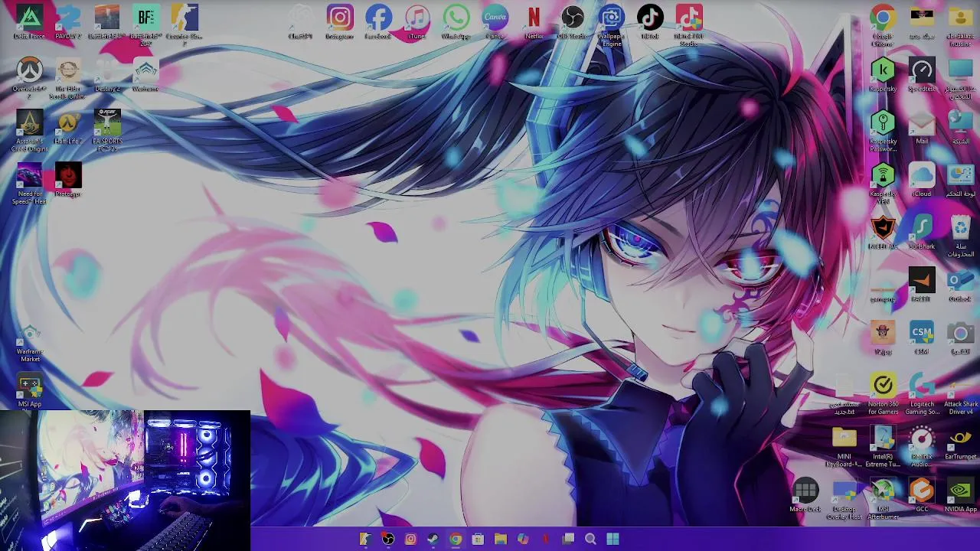Select The Elder Scrolls Online icon
Image resolution: width=980 pixels, height=551 pixels.
pyautogui.click(x=68, y=77)
